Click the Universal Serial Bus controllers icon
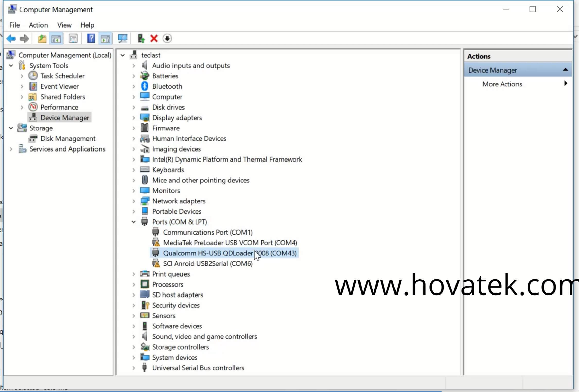The height and width of the screenshot is (392, 579). (145, 368)
